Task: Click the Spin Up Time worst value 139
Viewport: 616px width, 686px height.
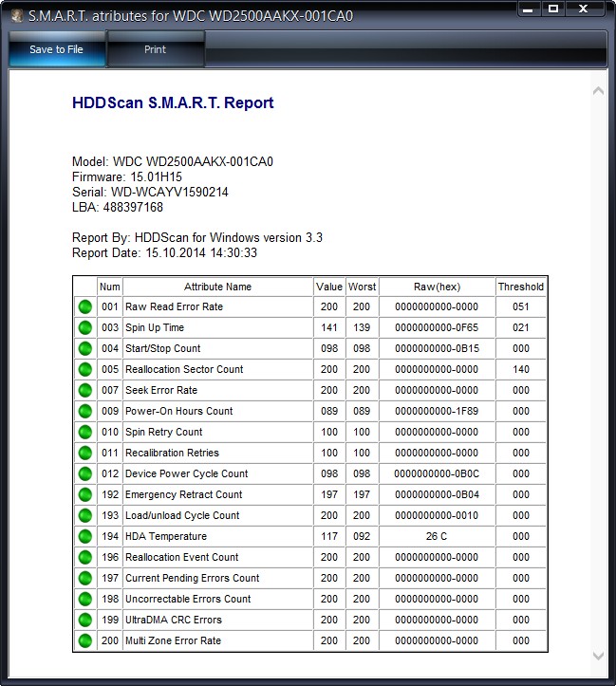Action: click(x=362, y=327)
